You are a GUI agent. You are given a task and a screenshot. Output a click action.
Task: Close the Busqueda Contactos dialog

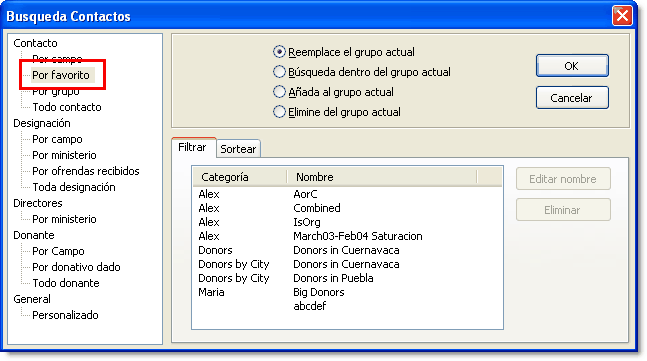[622, 16]
